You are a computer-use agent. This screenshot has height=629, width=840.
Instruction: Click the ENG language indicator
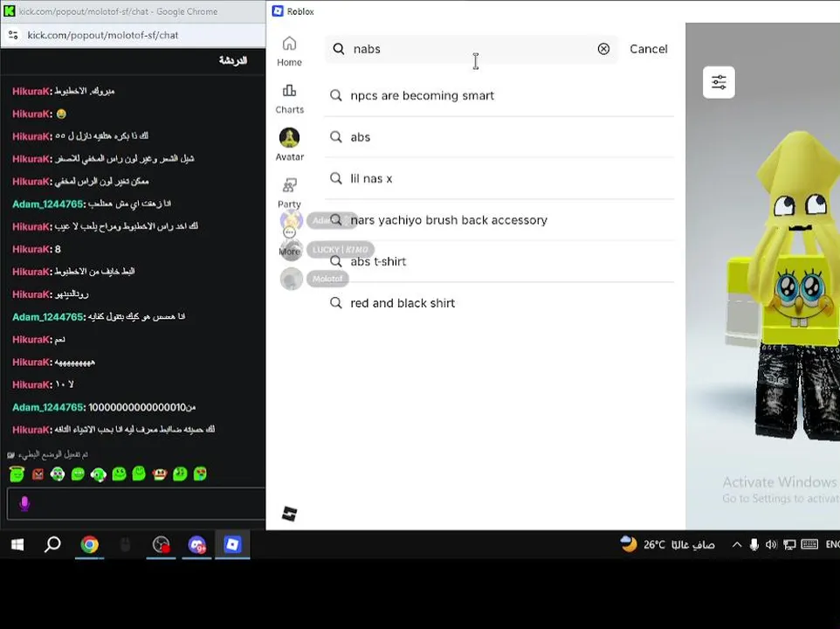[x=832, y=544]
